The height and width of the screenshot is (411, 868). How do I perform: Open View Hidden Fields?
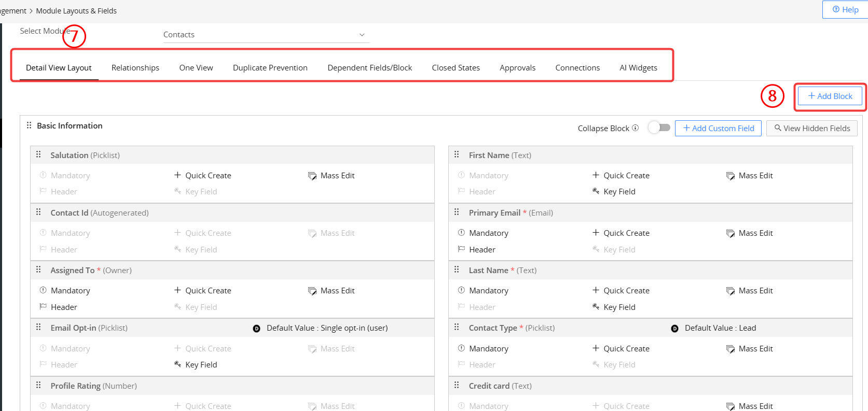click(x=811, y=129)
